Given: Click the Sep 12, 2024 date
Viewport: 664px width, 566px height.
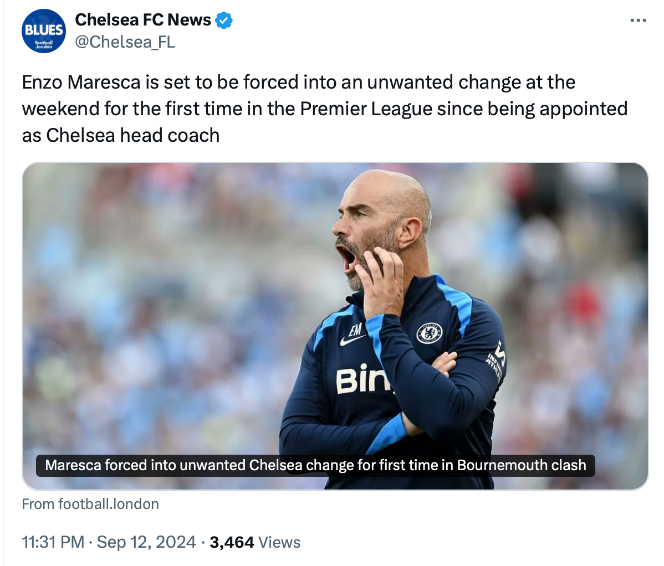Looking at the screenshot, I should click(x=148, y=542).
